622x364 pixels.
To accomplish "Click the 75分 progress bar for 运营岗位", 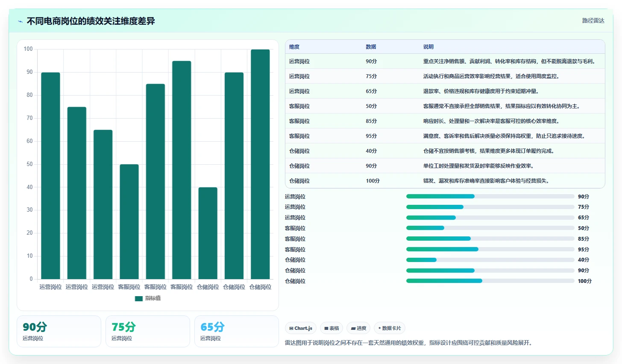I will pos(490,207).
